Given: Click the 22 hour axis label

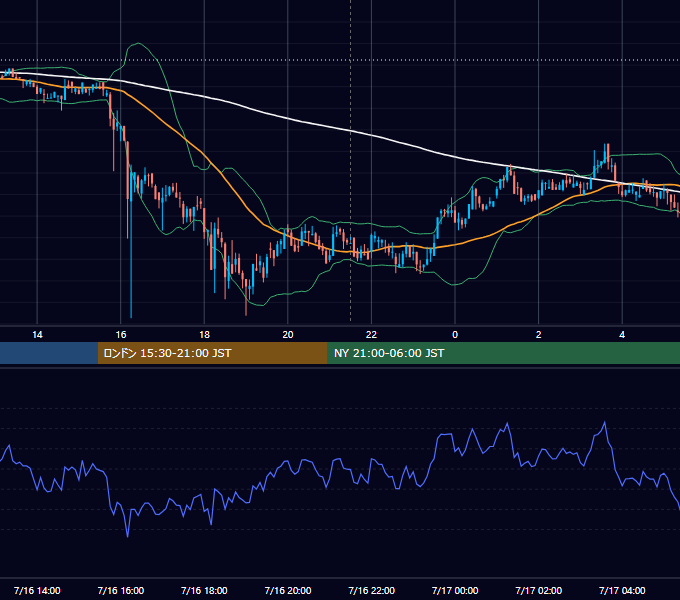Looking at the screenshot, I should (x=371, y=335).
